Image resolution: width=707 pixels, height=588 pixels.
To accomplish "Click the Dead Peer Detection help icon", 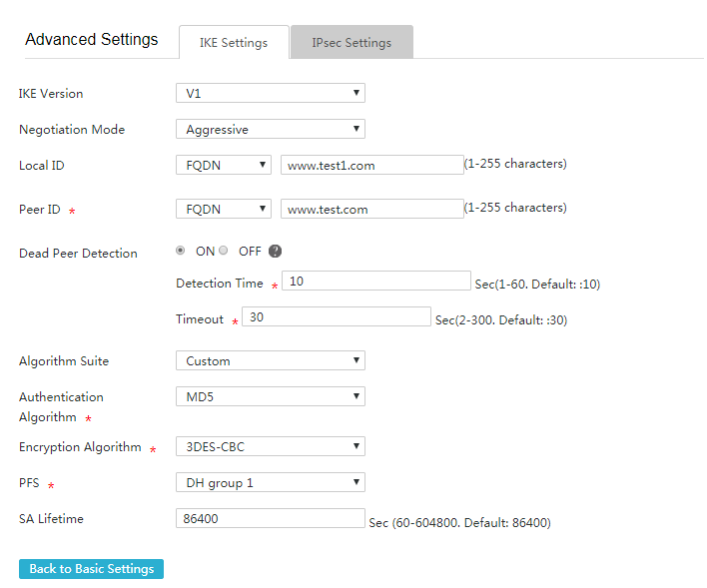I will 275,252.
